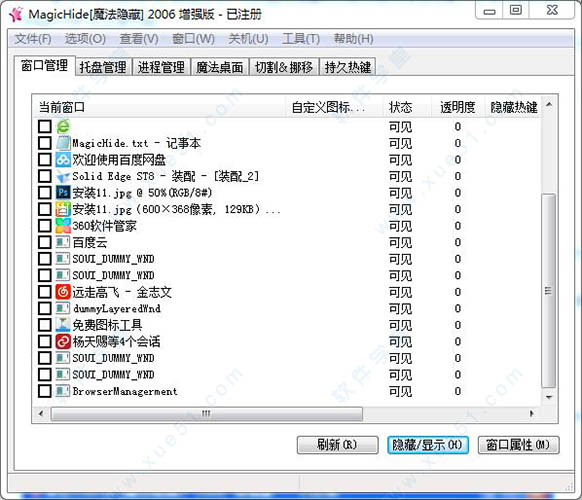This screenshot has width=582, height=500.
Task: Switch to the 持久热键 tab
Action: 348,67
